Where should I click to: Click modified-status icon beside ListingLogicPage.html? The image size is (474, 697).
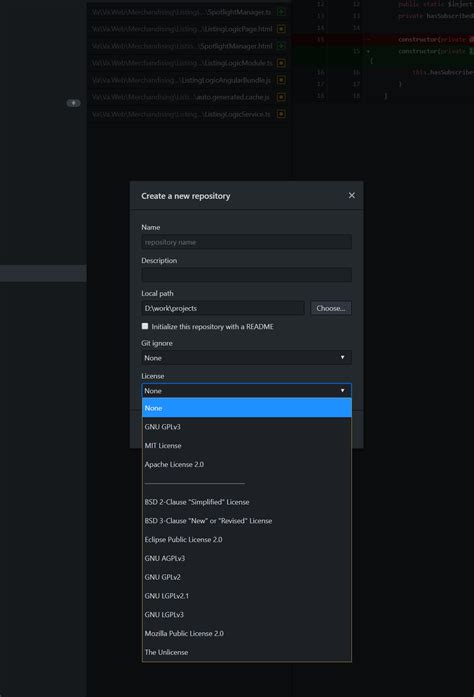pyautogui.click(x=281, y=29)
